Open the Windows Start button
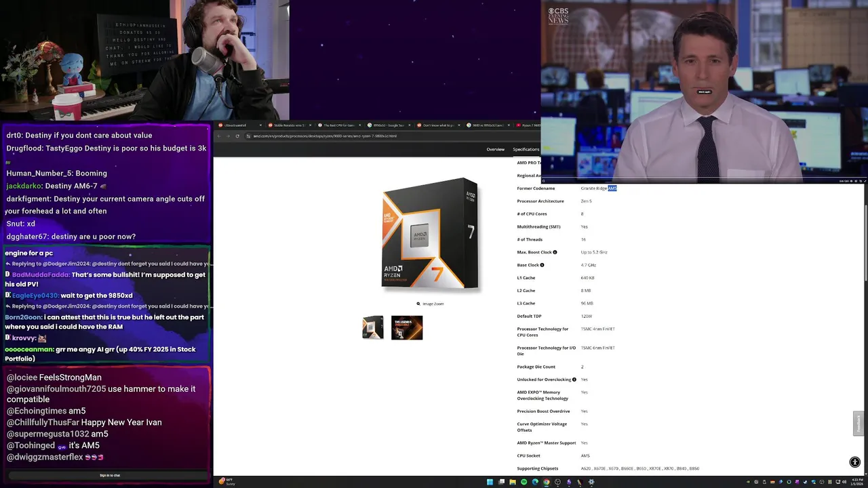Screen dimensions: 868x488 tap(490, 482)
